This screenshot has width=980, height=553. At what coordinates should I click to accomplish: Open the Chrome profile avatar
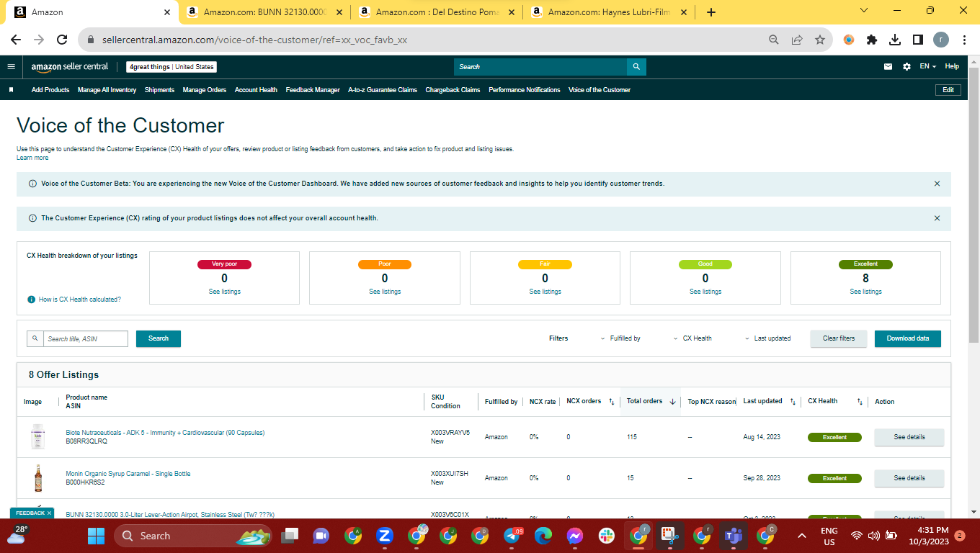[941, 40]
